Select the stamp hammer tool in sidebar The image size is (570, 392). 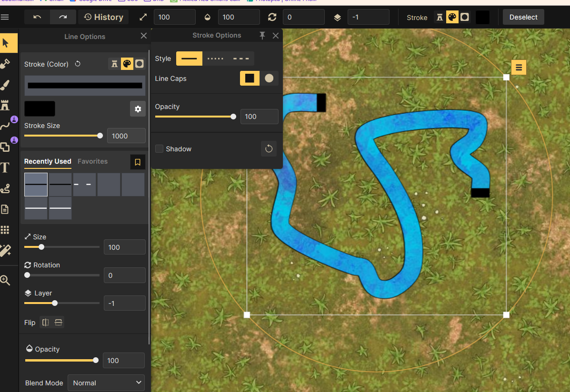[x=5, y=64]
